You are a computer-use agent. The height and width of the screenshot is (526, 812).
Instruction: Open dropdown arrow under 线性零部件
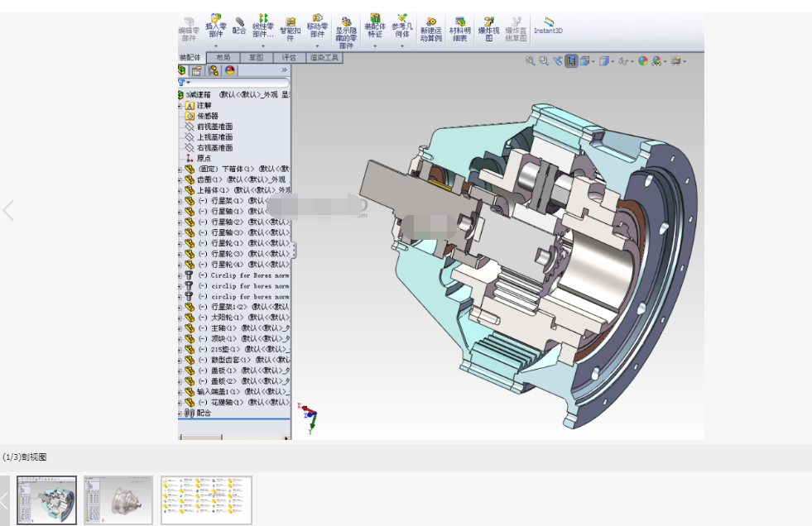263,46
